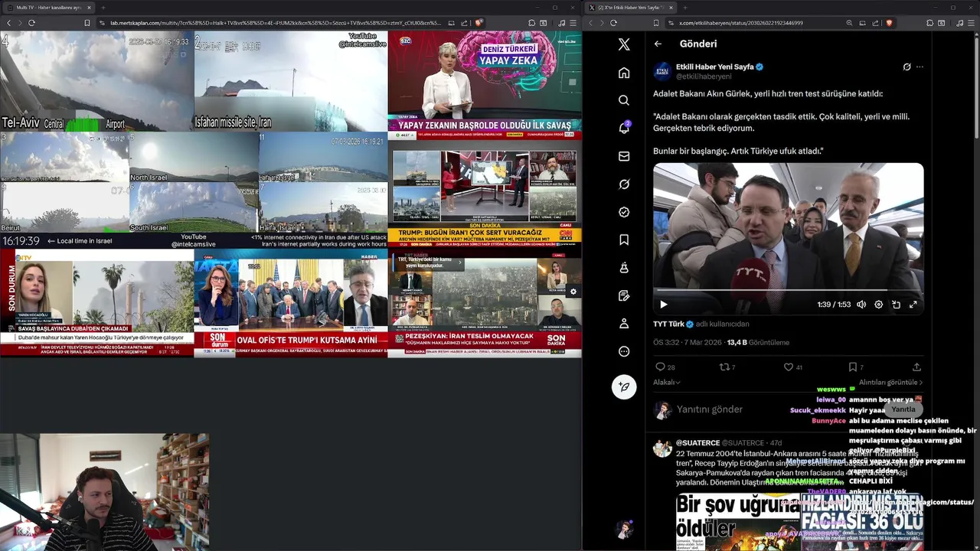Open media control icon in Multi TV window

tap(561, 23)
